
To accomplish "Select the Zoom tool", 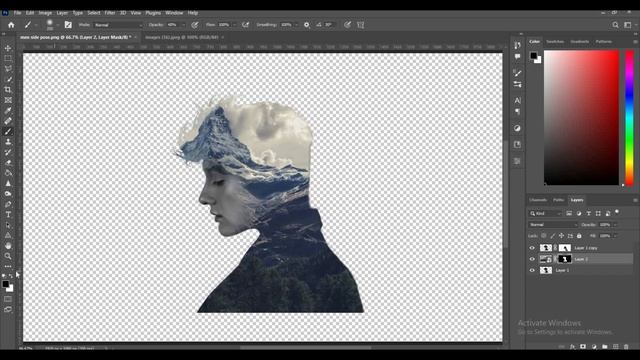I will click(x=8, y=256).
